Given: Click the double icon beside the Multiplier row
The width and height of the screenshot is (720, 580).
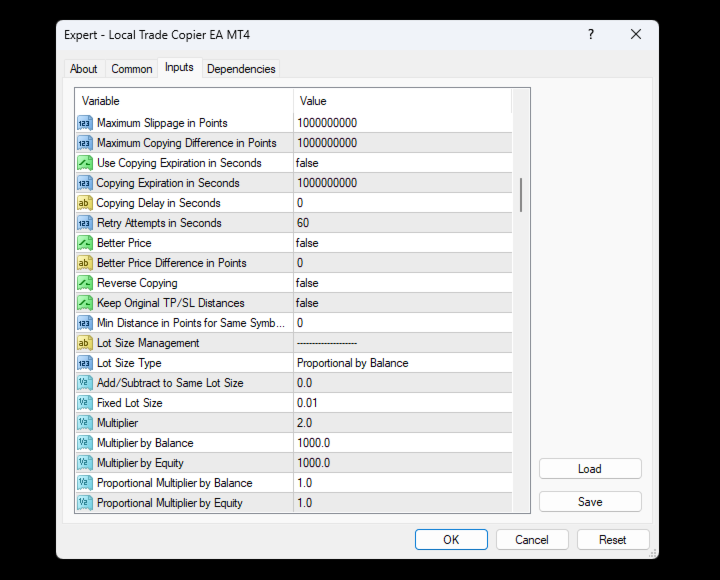Looking at the screenshot, I should click(84, 423).
